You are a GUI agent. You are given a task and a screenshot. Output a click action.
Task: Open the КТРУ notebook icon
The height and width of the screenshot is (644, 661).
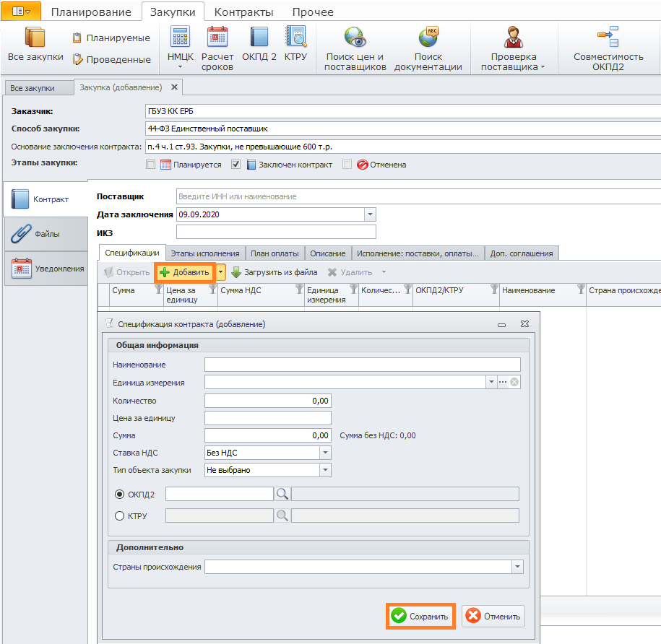pos(295,36)
